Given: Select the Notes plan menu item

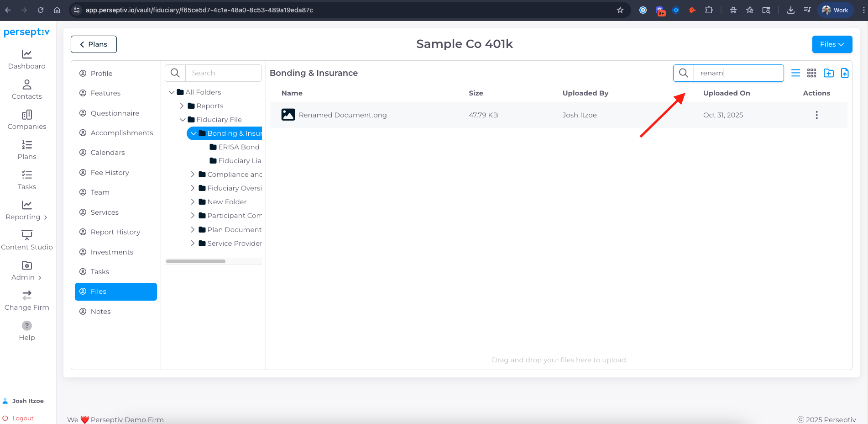Looking at the screenshot, I should [116, 312].
